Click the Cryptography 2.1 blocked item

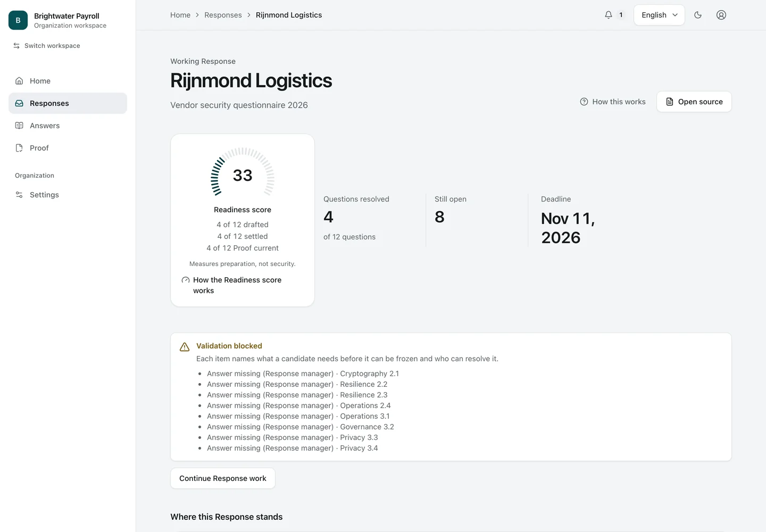pos(303,373)
